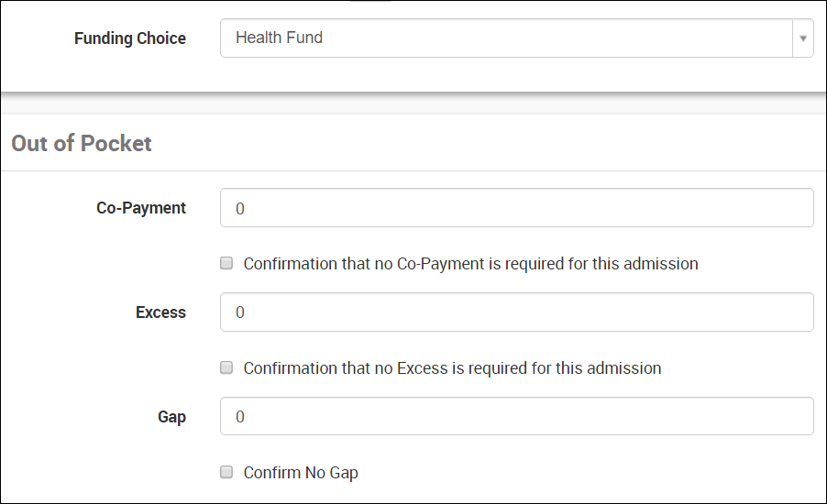Click the 0 value in Excess box

[x=240, y=313]
